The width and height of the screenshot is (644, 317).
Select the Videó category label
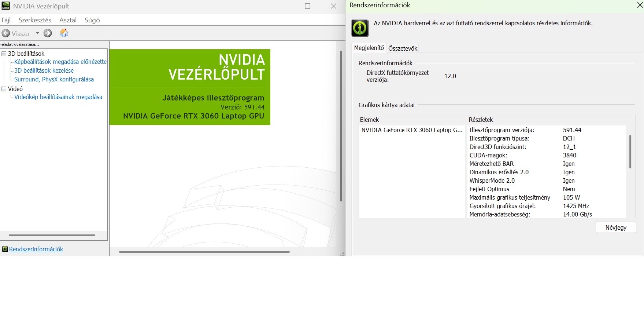(x=15, y=89)
